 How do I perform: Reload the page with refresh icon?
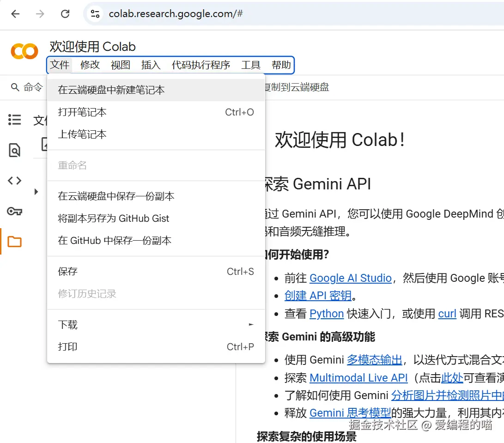click(65, 14)
